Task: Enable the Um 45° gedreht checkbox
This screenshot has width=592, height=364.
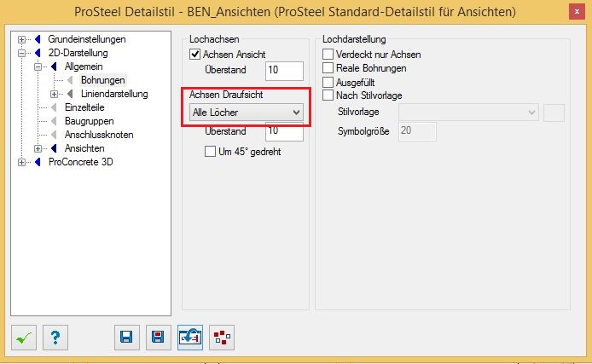Action: click(210, 152)
